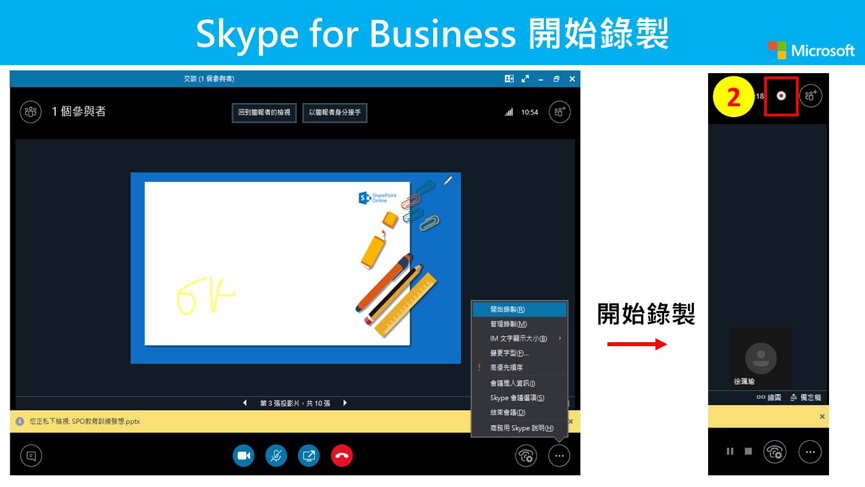The image size is (865, 487).
Task: Open call controls icon in main window
Action: (x=526, y=456)
